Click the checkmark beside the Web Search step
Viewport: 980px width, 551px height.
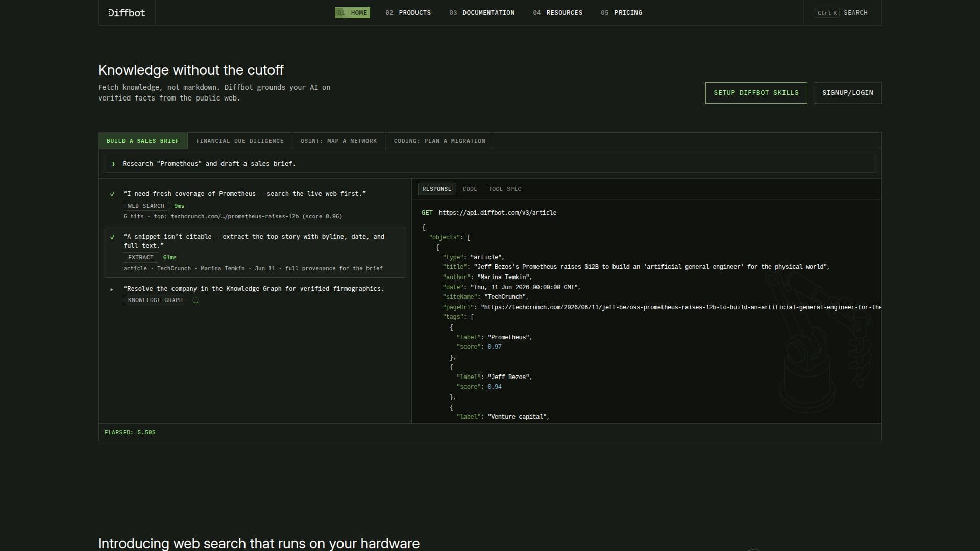pos(112,194)
